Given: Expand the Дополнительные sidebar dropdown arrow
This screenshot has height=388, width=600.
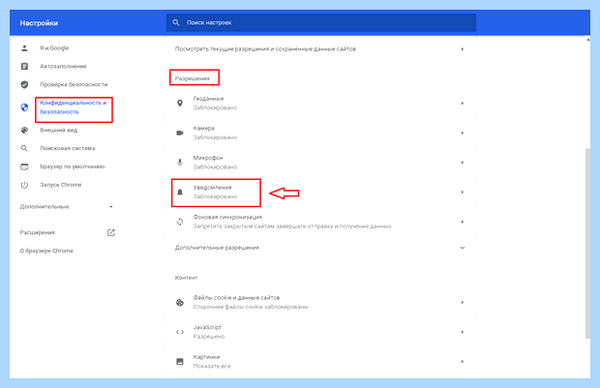Looking at the screenshot, I should [111, 207].
